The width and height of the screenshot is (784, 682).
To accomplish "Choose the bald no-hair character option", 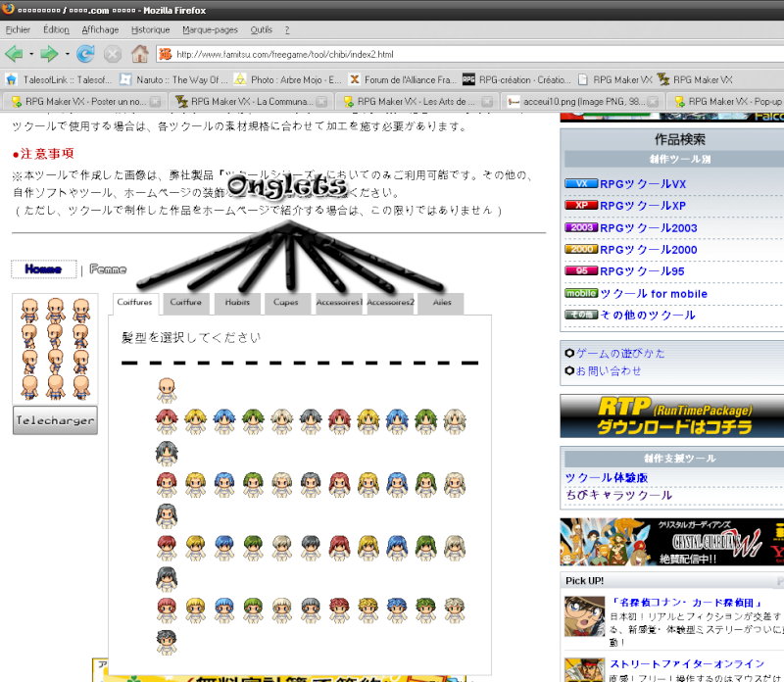I will [167, 390].
